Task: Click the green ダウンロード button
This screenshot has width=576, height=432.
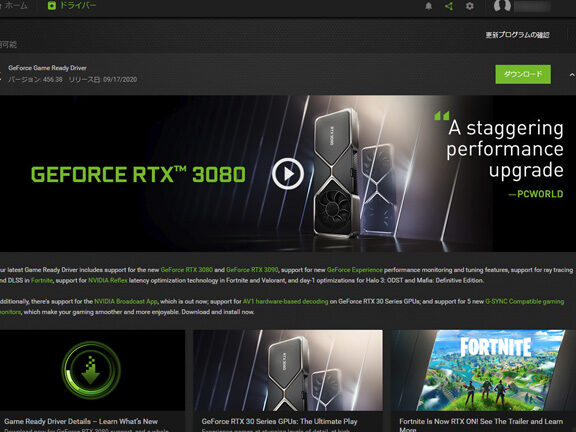Action: 523,74
